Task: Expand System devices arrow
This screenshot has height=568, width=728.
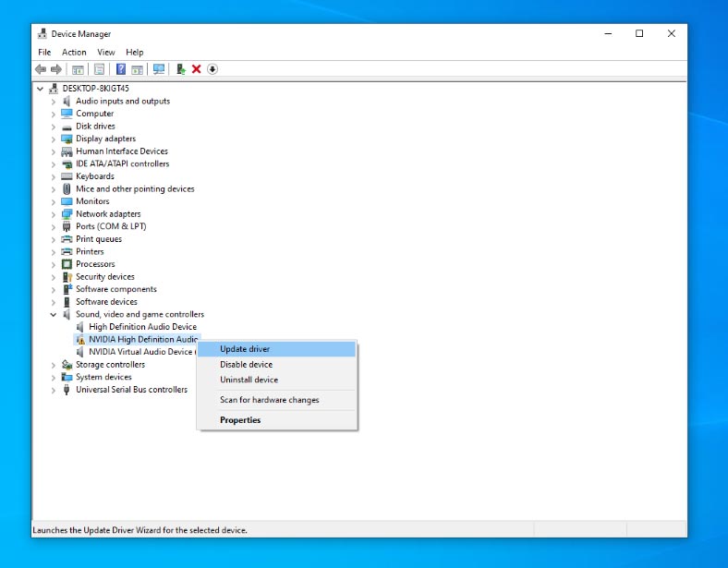Action: point(54,378)
